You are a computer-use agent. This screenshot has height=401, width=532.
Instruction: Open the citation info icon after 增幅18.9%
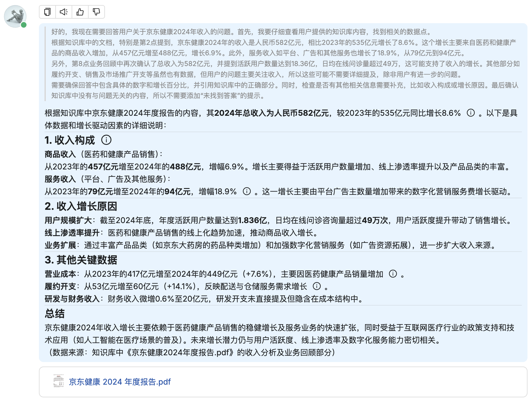tap(247, 191)
